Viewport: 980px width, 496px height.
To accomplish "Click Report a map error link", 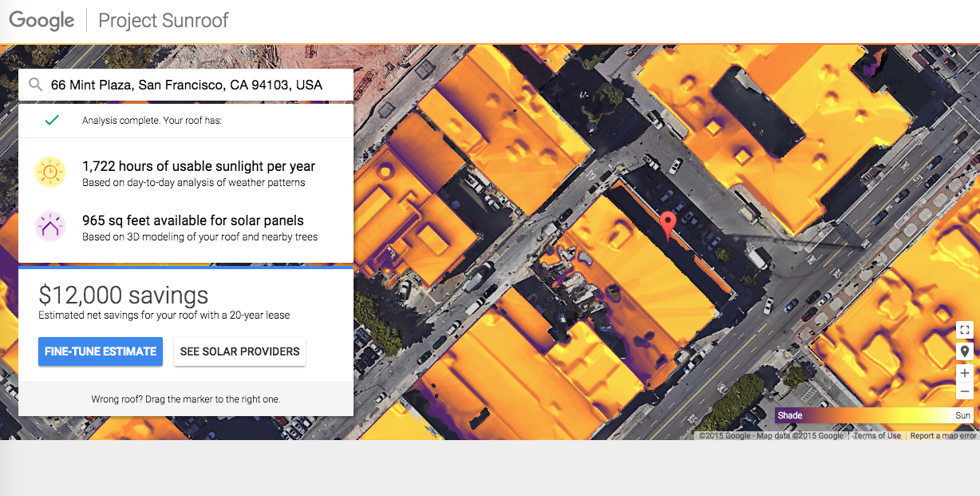I will (943, 436).
